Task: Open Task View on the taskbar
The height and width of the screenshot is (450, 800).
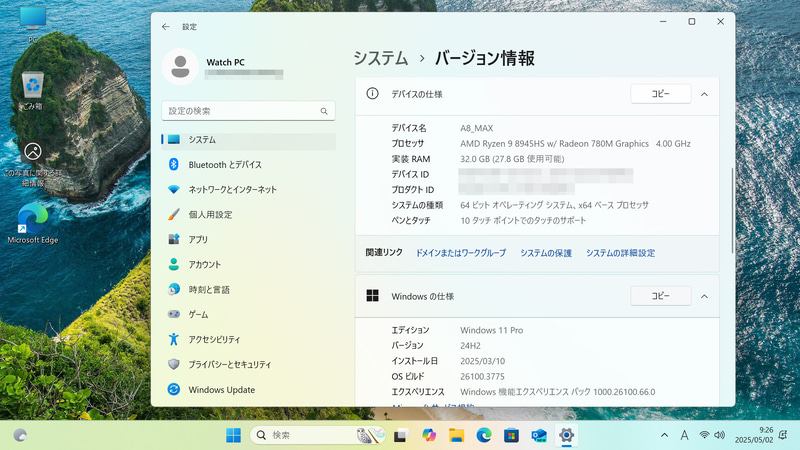Action: click(401, 435)
